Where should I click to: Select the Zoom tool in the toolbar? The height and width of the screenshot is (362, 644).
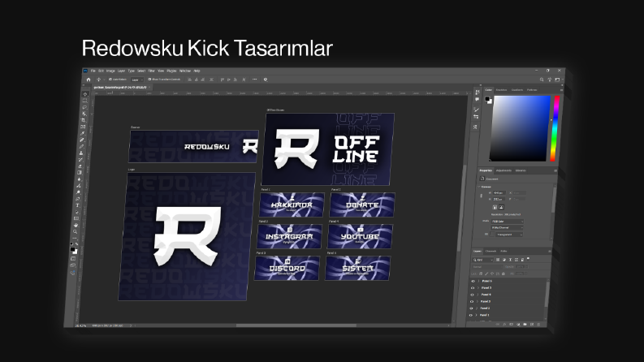pos(76,231)
